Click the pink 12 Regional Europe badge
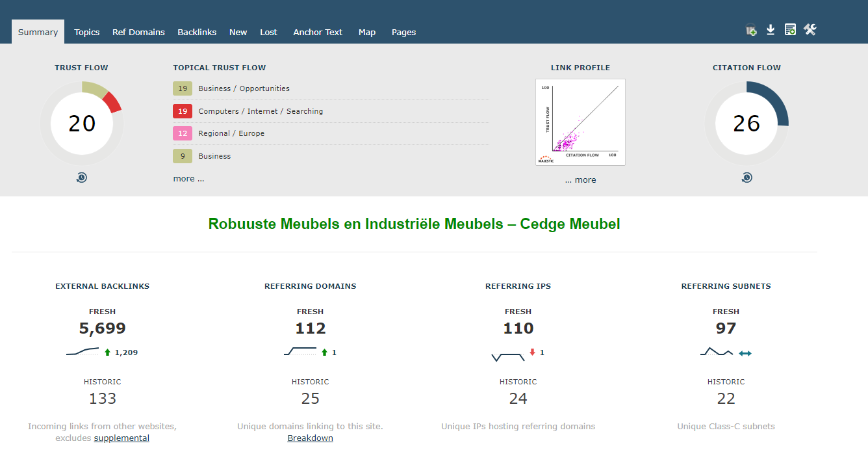 [183, 133]
